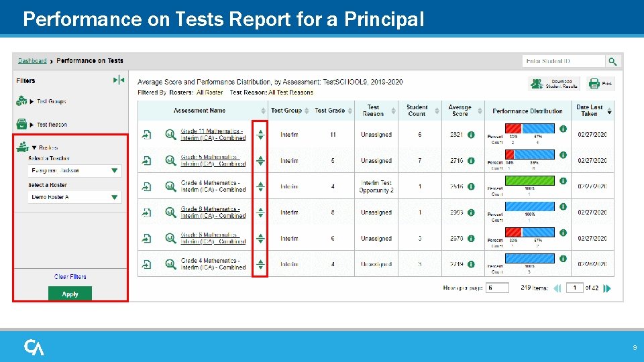Open export icon for Grade 5 Mathematics row
The height and width of the screenshot is (362, 644).
coord(147,160)
